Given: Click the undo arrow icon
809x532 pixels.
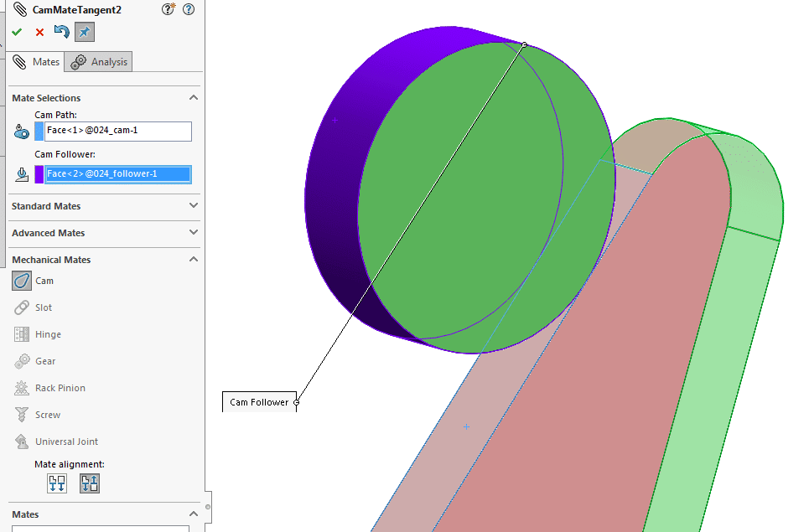Looking at the screenshot, I should 61,32.
